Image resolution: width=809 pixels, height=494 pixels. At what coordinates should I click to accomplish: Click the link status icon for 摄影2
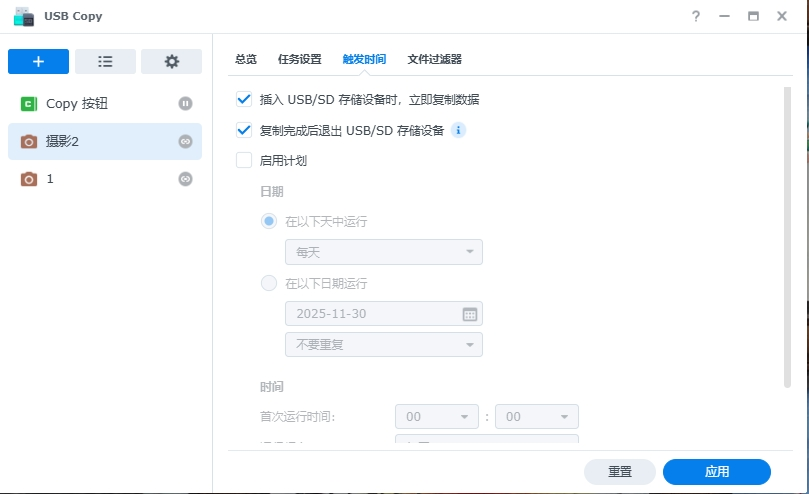pyautogui.click(x=185, y=142)
